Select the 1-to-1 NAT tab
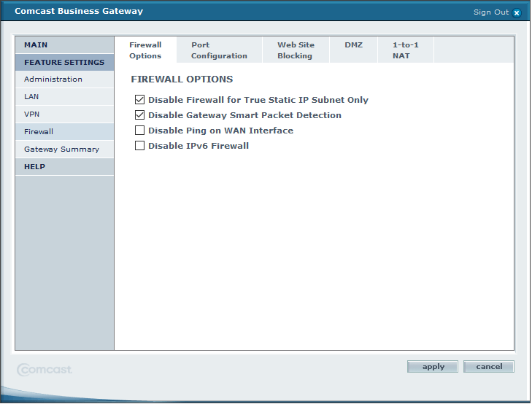532x404 pixels. (406, 50)
